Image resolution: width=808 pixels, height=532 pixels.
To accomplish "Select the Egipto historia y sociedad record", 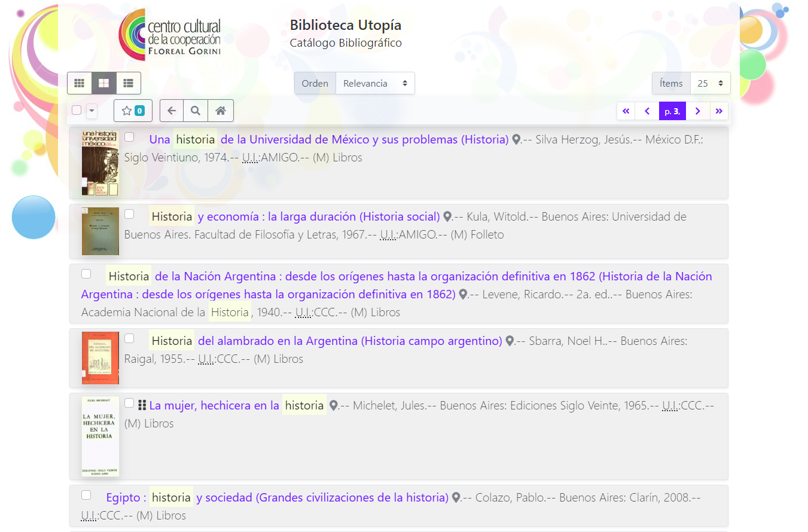I will [x=86, y=495].
